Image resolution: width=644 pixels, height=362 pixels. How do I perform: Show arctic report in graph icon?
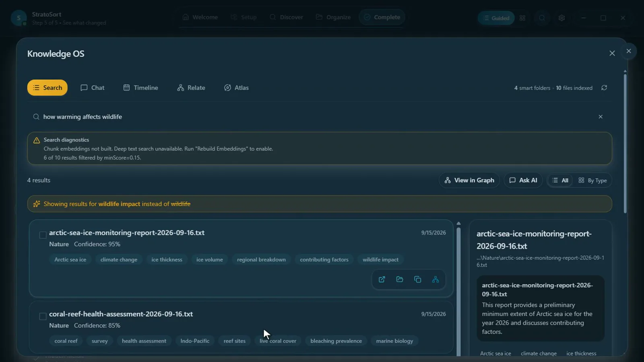click(x=436, y=280)
